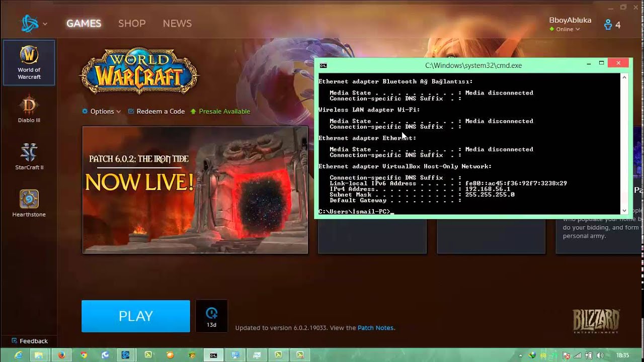
Task: Select Diablo III in the game sidebar
Action: pos(29,109)
